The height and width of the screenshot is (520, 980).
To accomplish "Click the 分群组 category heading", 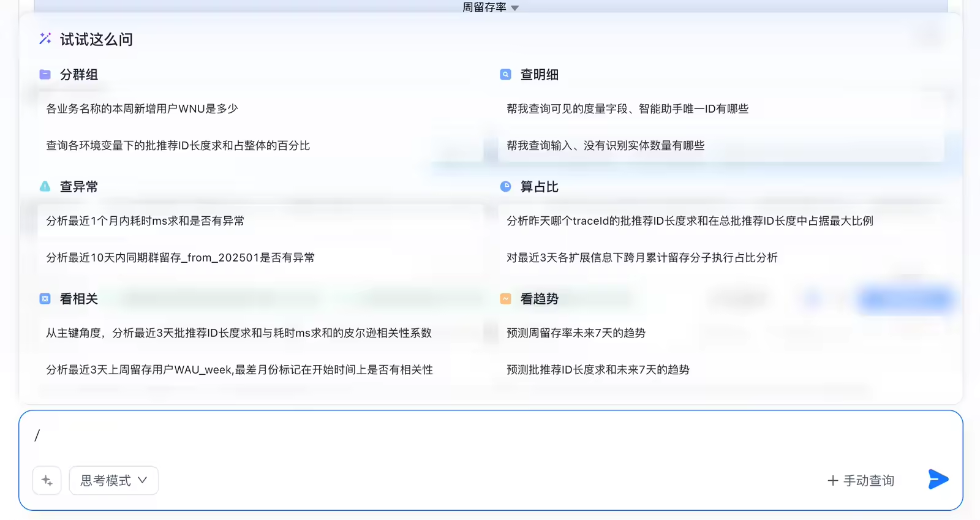I will pyautogui.click(x=79, y=75).
